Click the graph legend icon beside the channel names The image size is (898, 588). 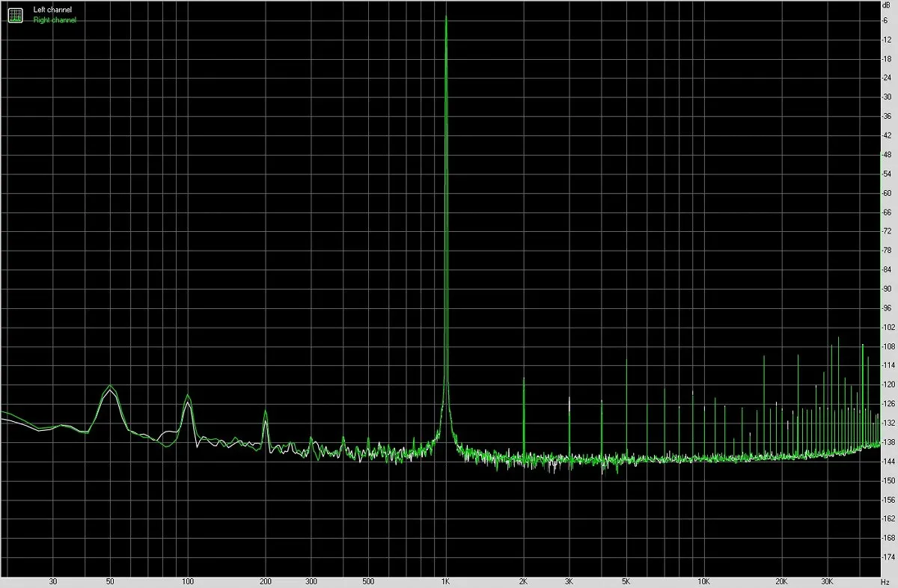(15, 15)
